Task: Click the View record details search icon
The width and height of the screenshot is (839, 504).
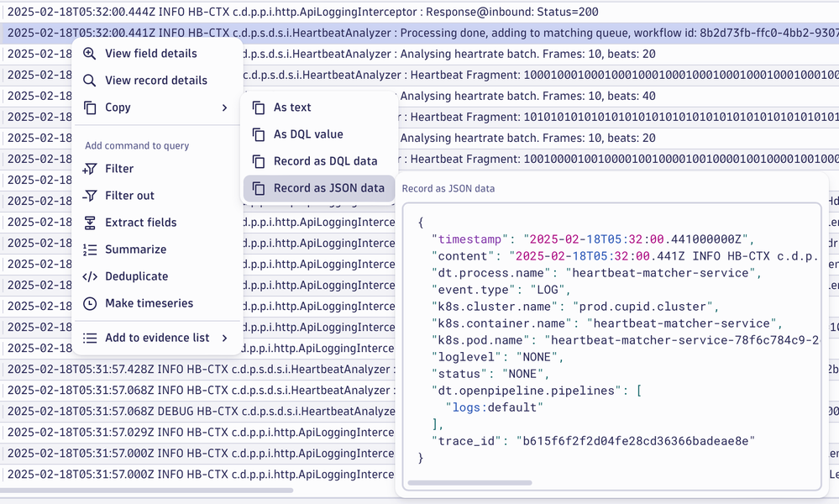Action: point(90,81)
